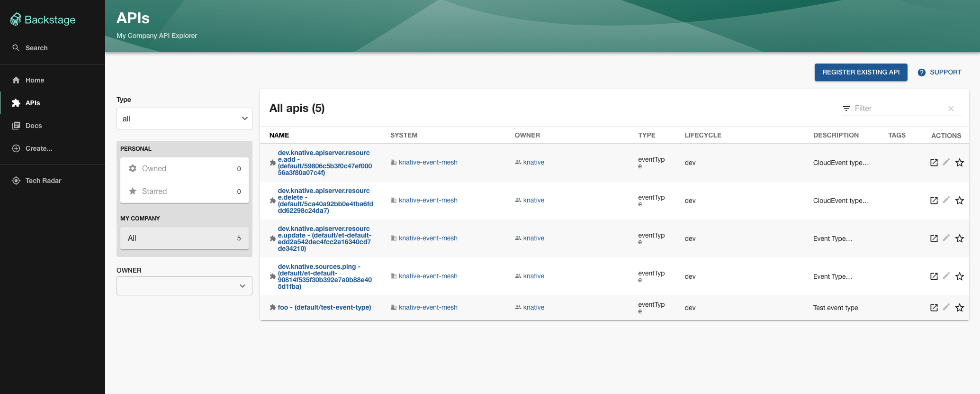
Task: Expand the Type dropdown set to all
Action: (184, 119)
